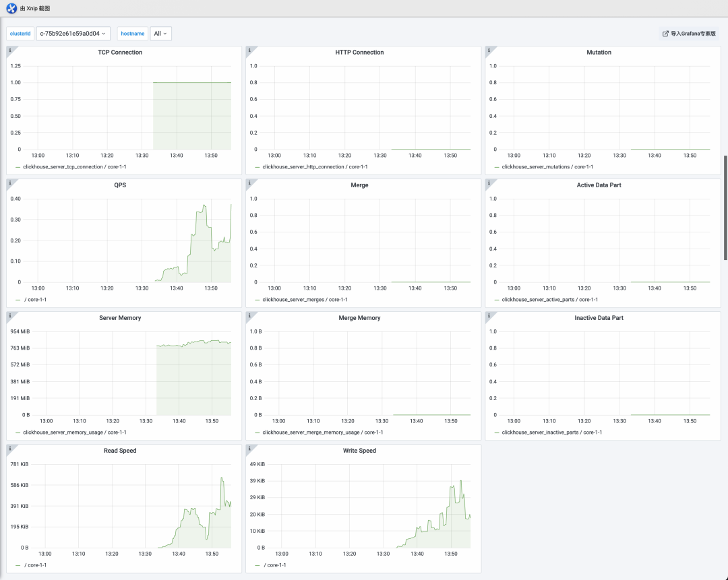Image resolution: width=728 pixels, height=580 pixels.
Task: Toggle clickhouse_server_tcp_connection / core-1-1 legend series
Action: pyautogui.click(x=74, y=167)
